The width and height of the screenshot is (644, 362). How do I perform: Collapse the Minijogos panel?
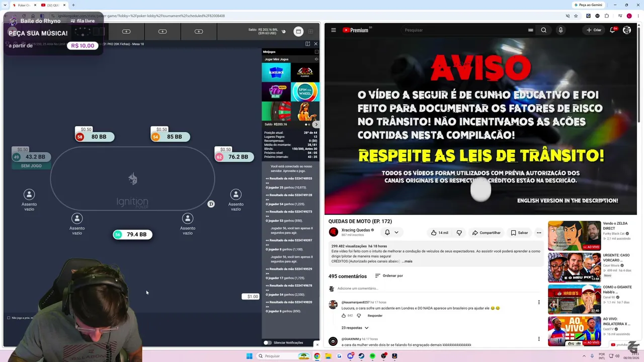pyautogui.click(x=316, y=52)
